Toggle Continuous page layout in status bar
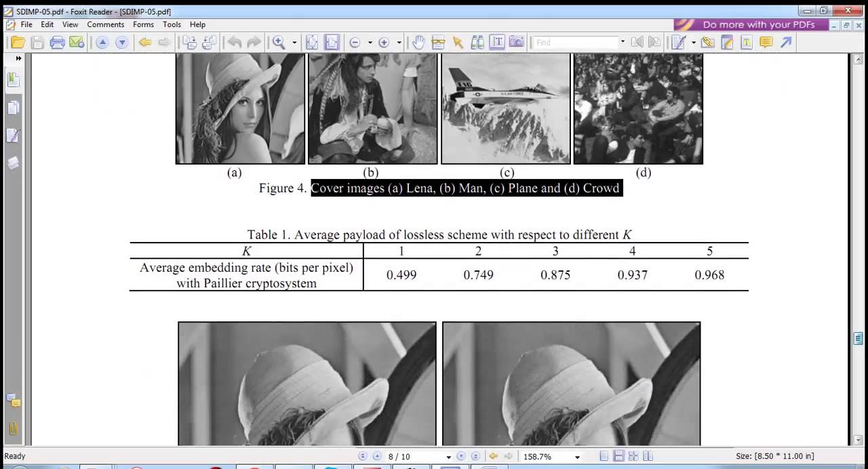Screen dimensions: 868x469 coord(618,457)
